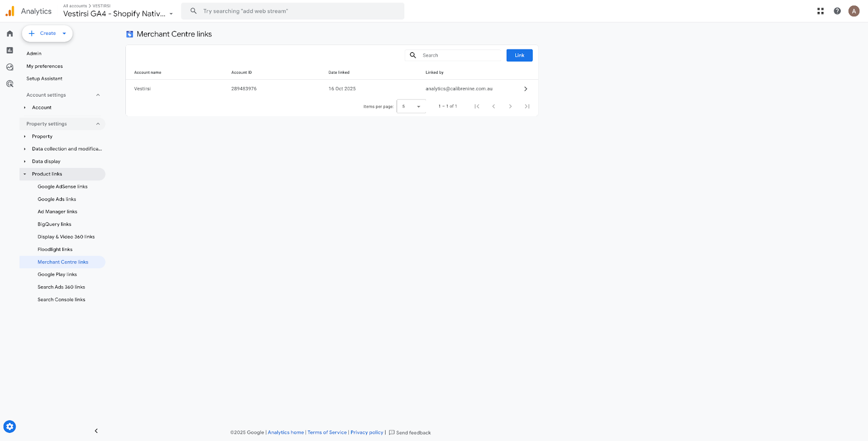
Task: Click the Admin settings gear icon
Action: (10, 426)
